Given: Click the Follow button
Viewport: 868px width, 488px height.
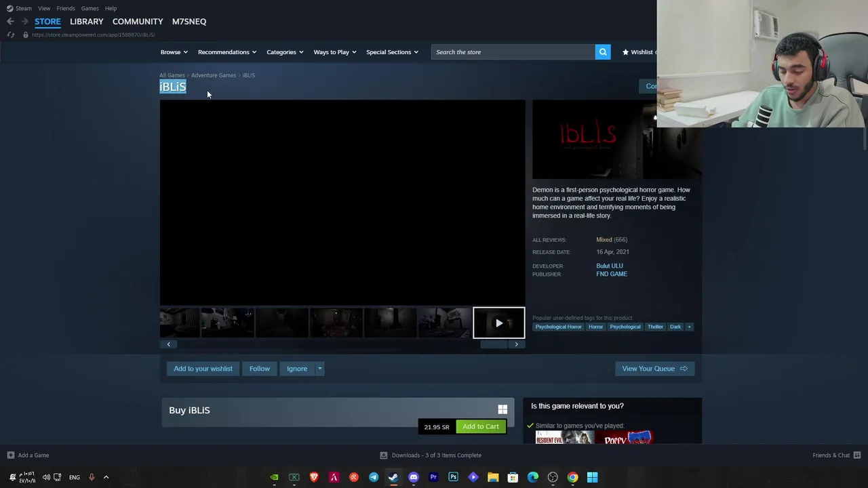Looking at the screenshot, I should pos(259,369).
